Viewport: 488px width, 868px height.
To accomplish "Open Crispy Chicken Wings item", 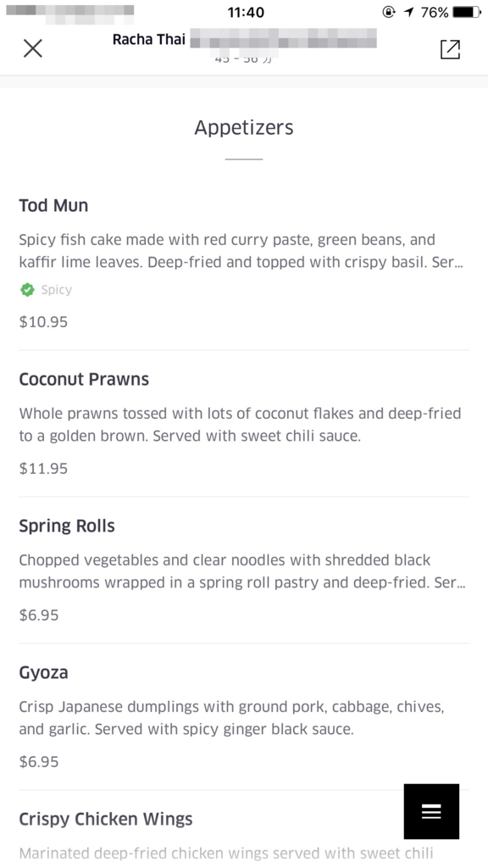I will point(244,829).
